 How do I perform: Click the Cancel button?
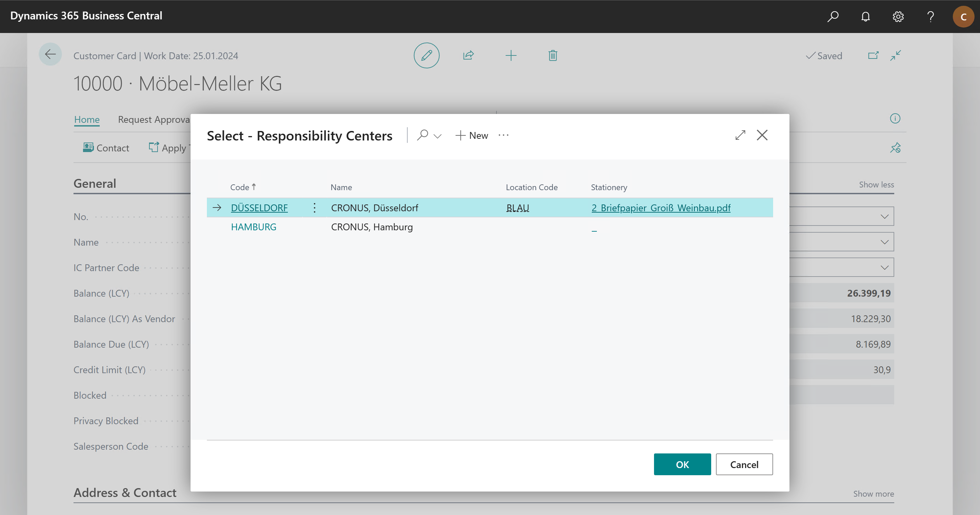(744, 464)
